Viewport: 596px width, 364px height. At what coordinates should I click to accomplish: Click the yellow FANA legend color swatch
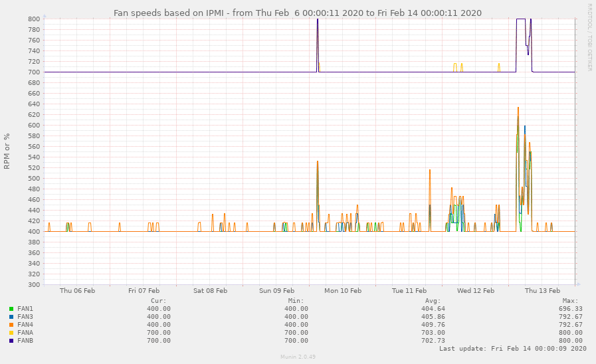pyautogui.click(x=11, y=333)
